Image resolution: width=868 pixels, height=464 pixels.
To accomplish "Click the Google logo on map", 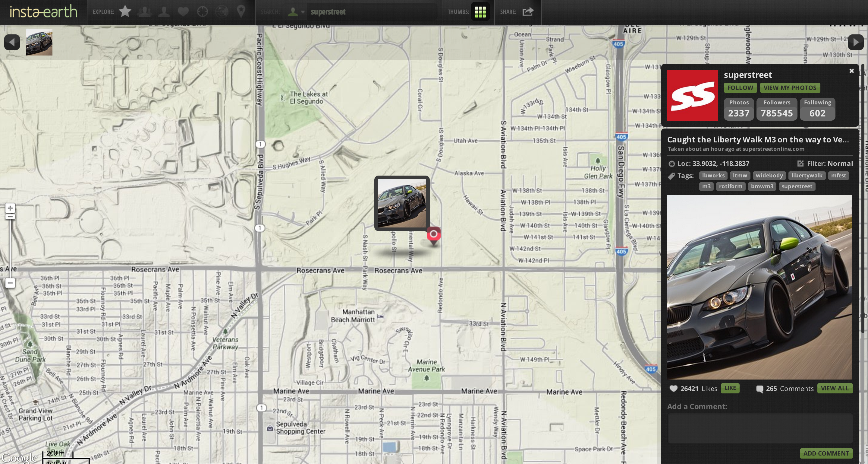I will pyautogui.click(x=19, y=458).
